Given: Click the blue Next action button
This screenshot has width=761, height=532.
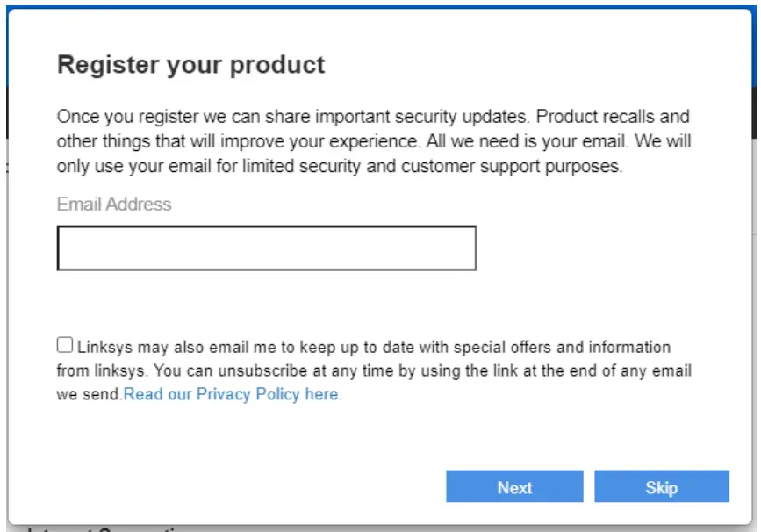Looking at the screenshot, I should pyautogui.click(x=515, y=487).
